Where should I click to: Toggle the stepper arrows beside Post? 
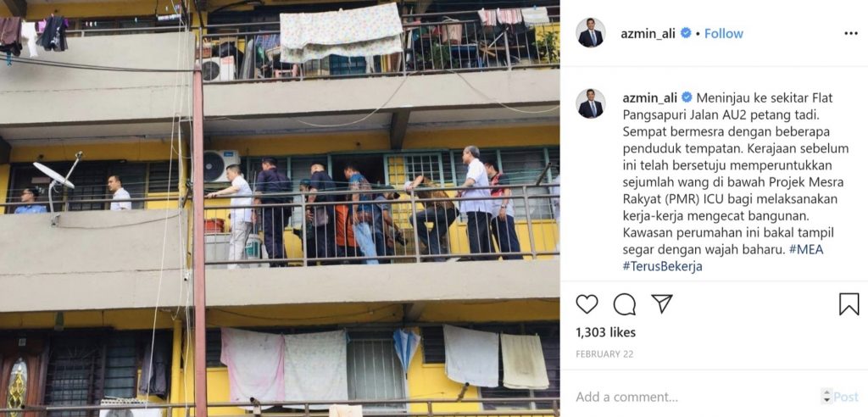[827, 397]
